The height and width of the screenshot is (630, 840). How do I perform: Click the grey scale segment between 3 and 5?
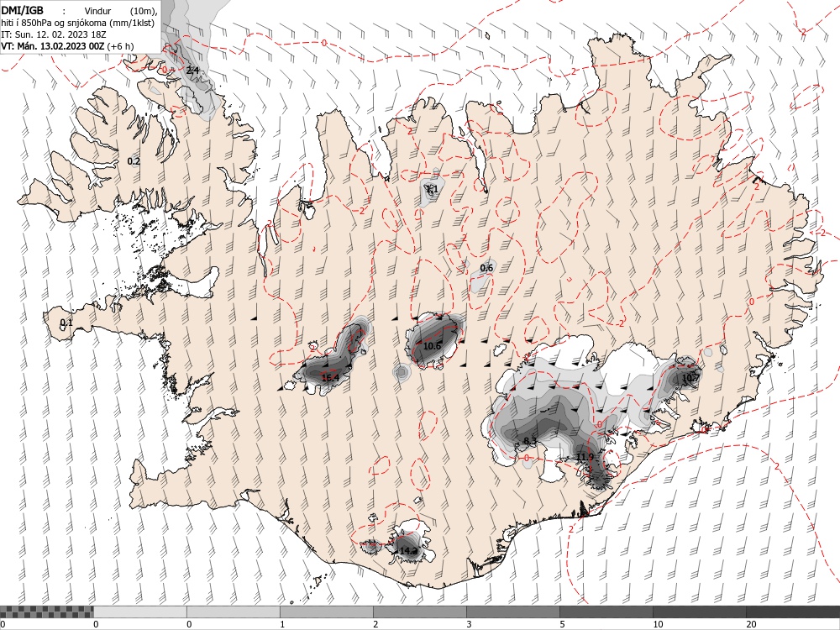pyautogui.click(x=513, y=612)
